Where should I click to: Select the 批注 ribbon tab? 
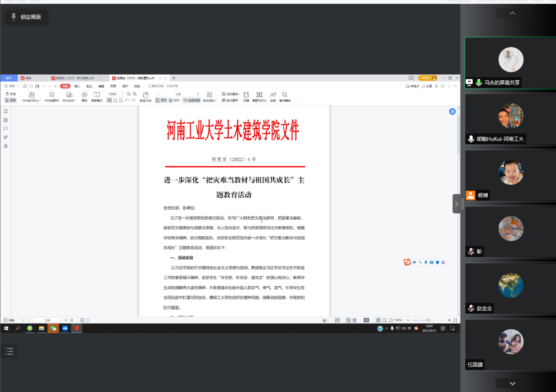[89, 86]
